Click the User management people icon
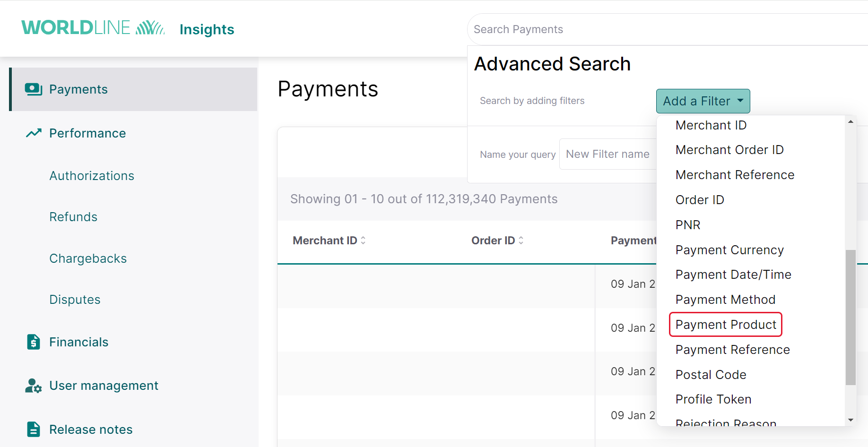 pos(33,386)
